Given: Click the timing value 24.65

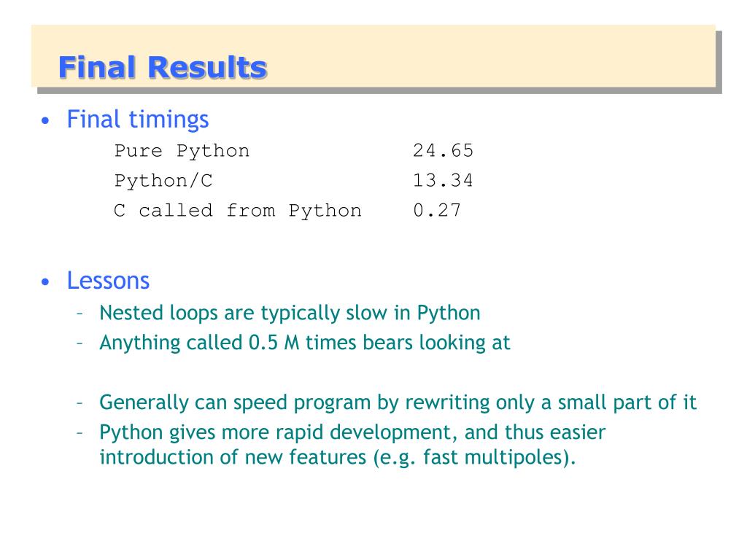Looking at the screenshot, I should (x=443, y=150).
